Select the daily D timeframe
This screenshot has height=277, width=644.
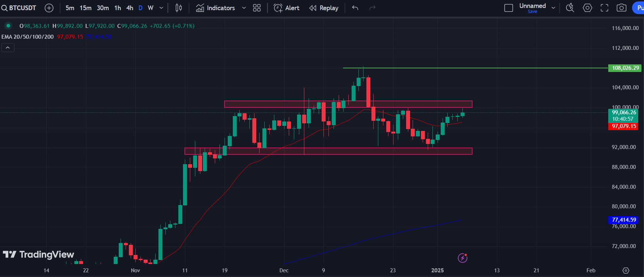[140, 8]
